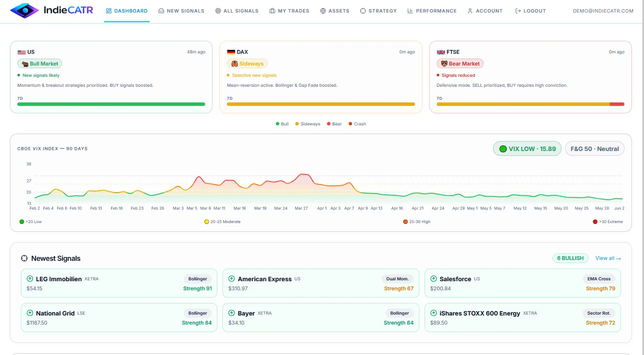
Task: Click the US 7D regime progress bar
Action: pyautogui.click(x=111, y=104)
